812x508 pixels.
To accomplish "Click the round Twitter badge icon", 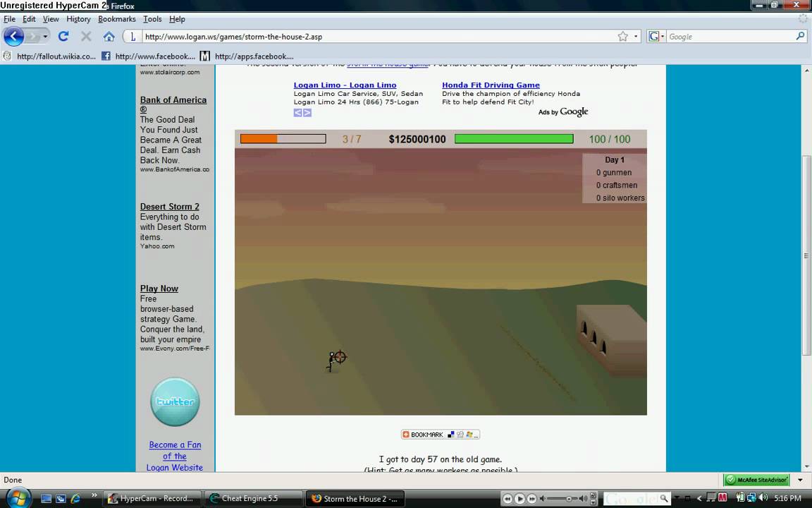I will [175, 401].
